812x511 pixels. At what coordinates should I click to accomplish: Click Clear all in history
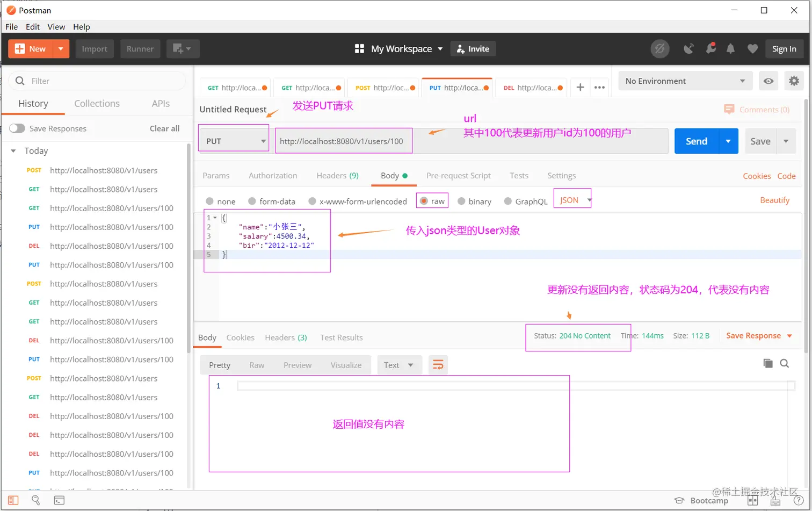164,128
